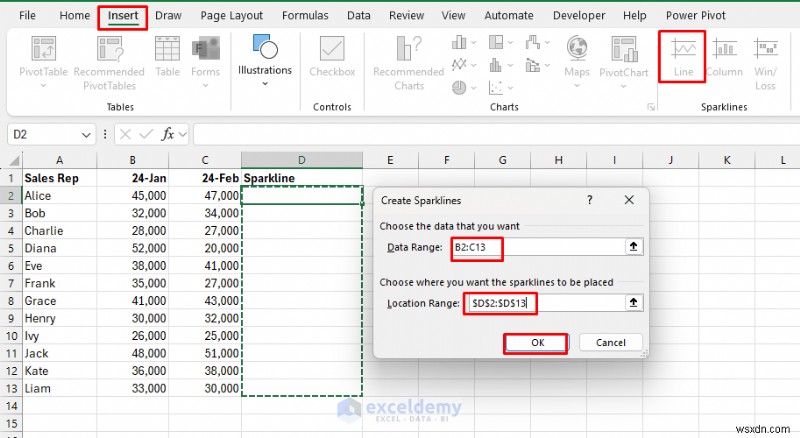Click the Data Range input field
This screenshot has width=800, height=438.
538,247
